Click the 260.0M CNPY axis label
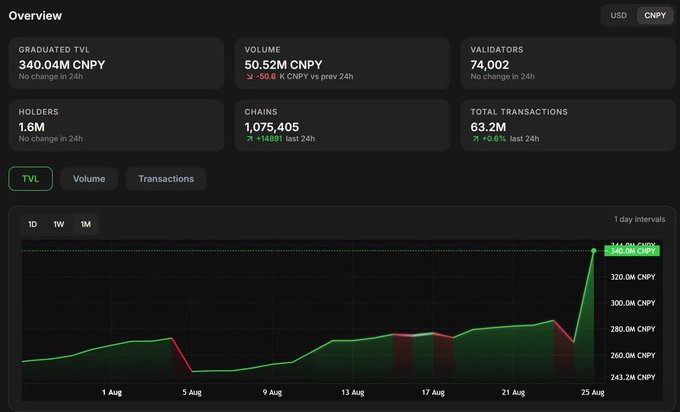Viewport: 680px width, 412px height. click(x=633, y=355)
